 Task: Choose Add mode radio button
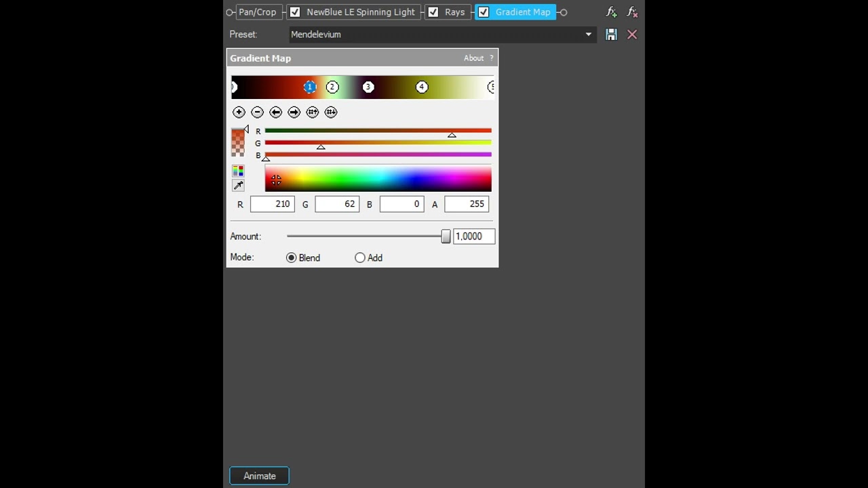(x=360, y=258)
